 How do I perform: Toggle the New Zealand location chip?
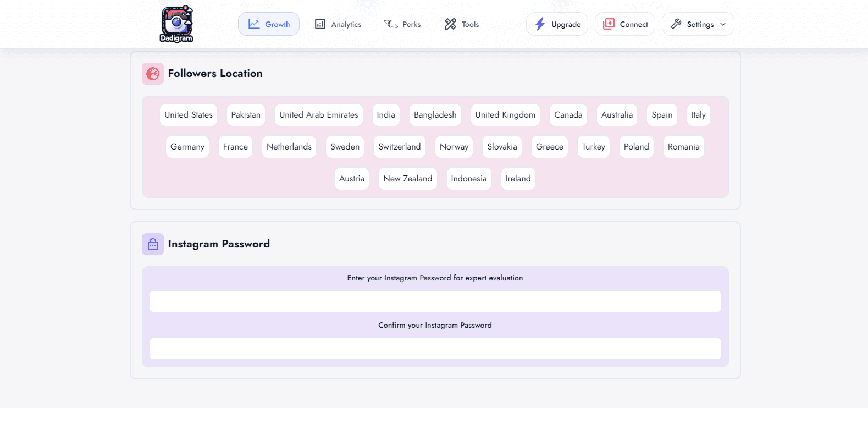point(407,179)
